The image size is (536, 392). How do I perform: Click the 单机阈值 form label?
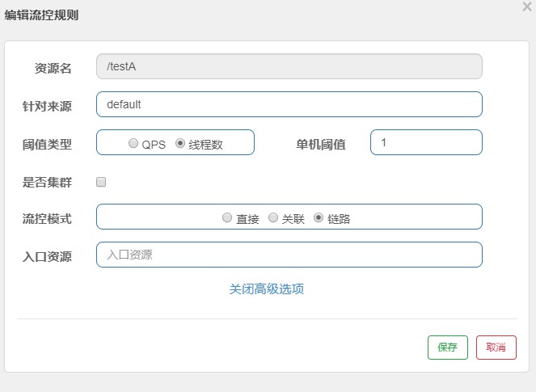321,144
